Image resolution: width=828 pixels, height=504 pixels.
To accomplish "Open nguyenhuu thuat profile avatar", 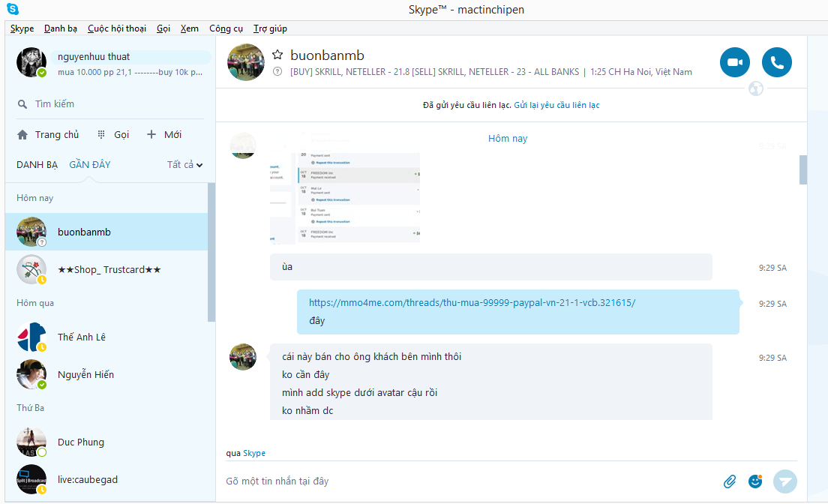I will [x=31, y=62].
